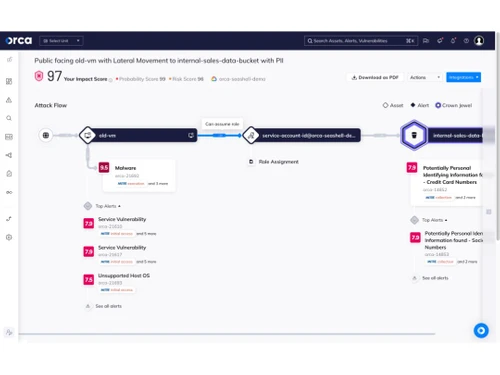Select the crown jewel bucket hexagon icon
The height and width of the screenshot is (375, 500).
414,135
